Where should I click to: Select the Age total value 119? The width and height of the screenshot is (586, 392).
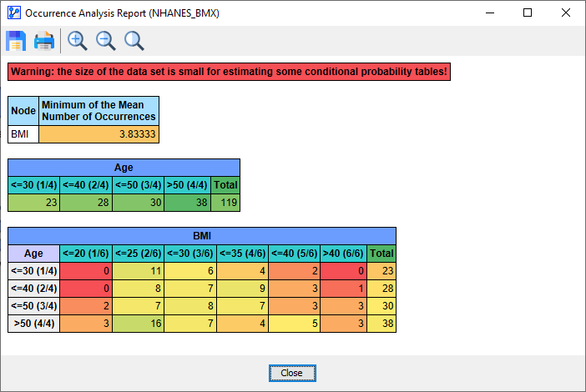225,203
